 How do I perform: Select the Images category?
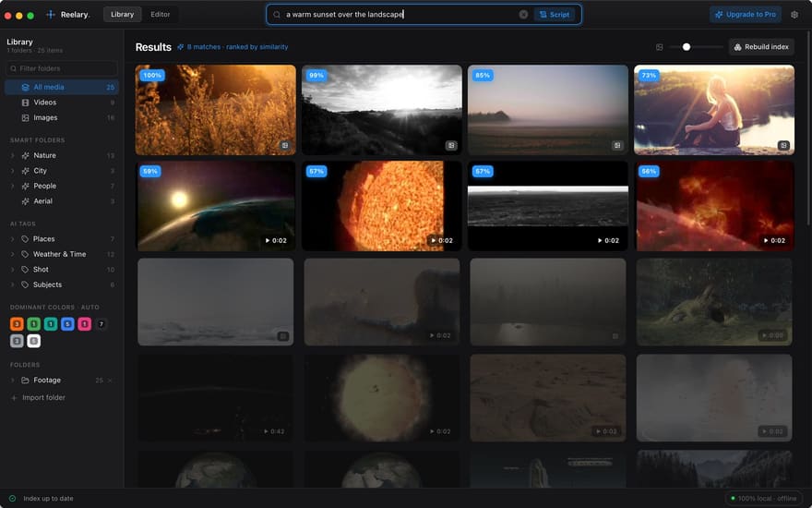(x=62, y=117)
